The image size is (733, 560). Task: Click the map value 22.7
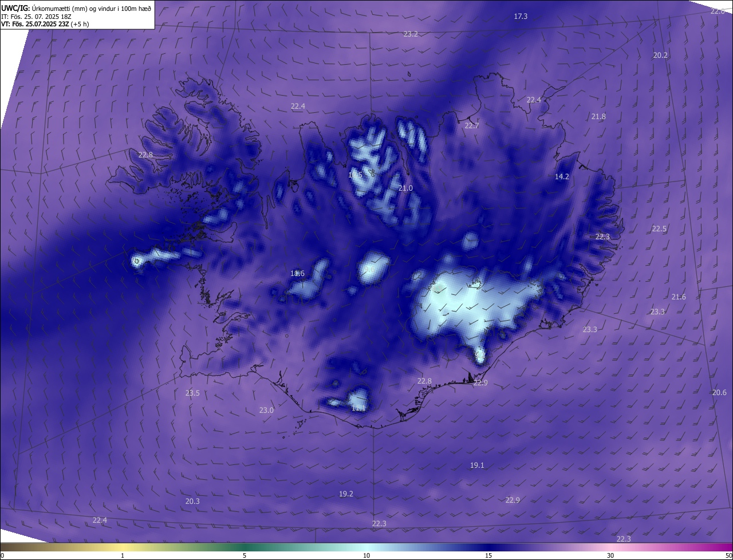[472, 126]
